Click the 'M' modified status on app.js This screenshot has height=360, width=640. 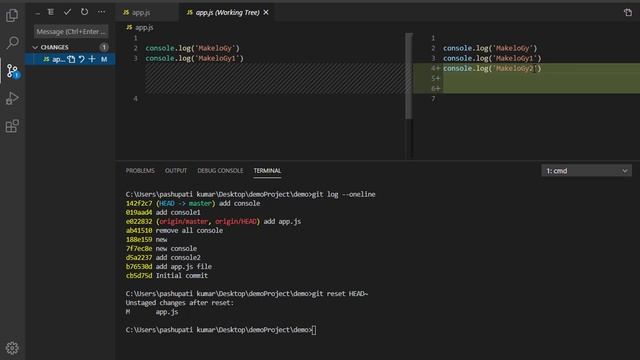[x=104, y=59]
